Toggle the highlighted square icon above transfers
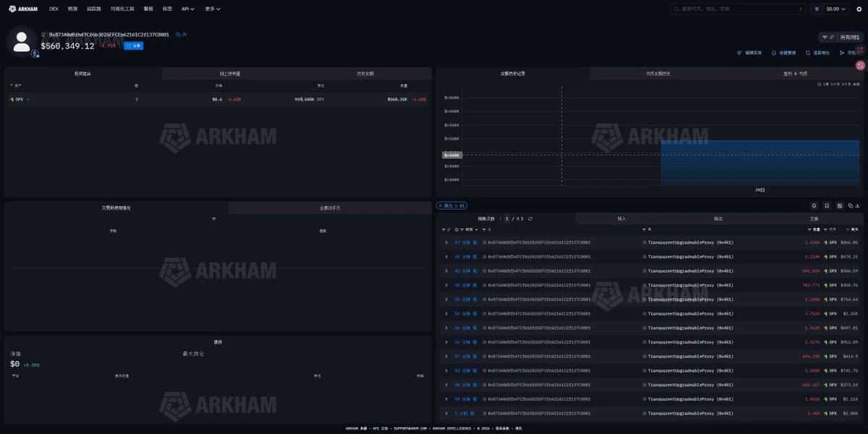Viewport: 868px width, 434px height. pos(840,205)
